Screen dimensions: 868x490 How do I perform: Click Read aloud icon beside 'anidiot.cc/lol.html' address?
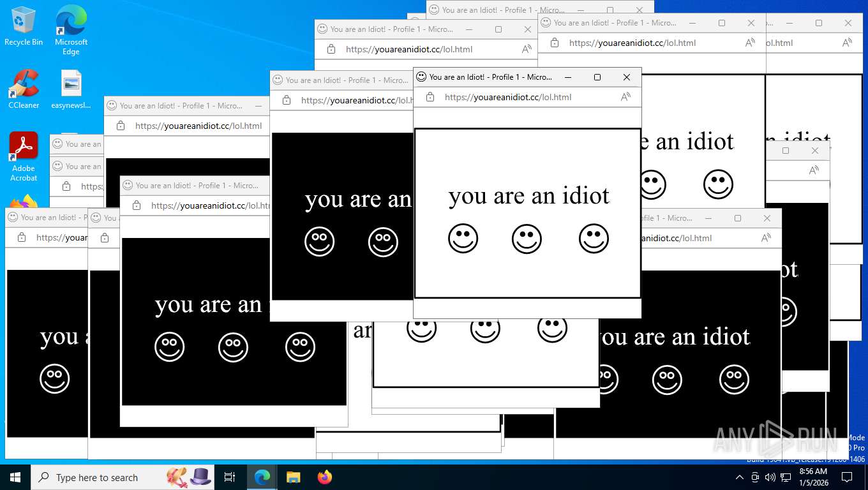pyautogui.click(x=766, y=238)
